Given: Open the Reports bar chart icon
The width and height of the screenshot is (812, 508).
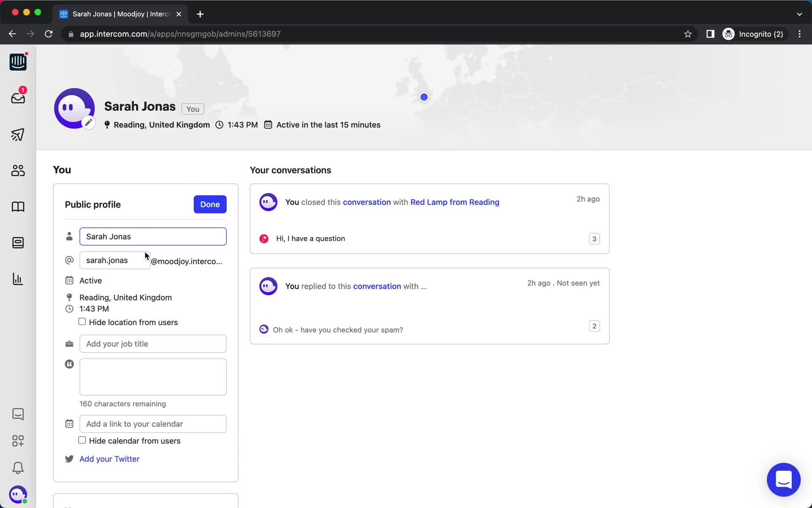Looking at the screenshot, I should point(18,279).
